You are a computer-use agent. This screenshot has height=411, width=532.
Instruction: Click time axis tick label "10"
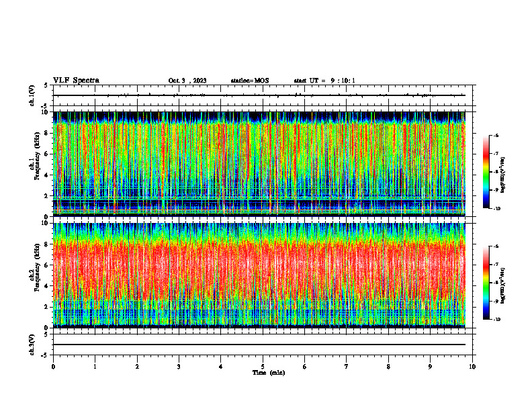click(472, 367)
